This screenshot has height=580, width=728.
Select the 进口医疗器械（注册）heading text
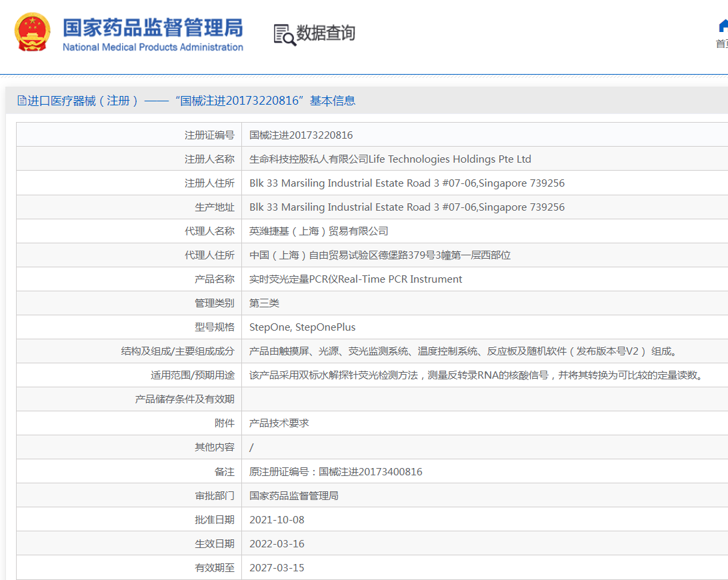click(x=83, y=101)
